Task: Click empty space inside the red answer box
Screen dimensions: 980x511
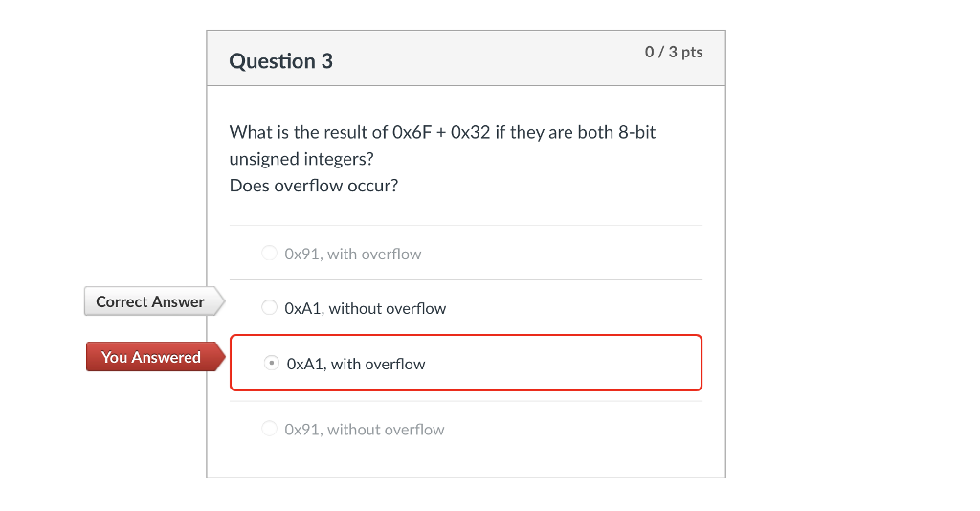Action: [x=563, y=363]
